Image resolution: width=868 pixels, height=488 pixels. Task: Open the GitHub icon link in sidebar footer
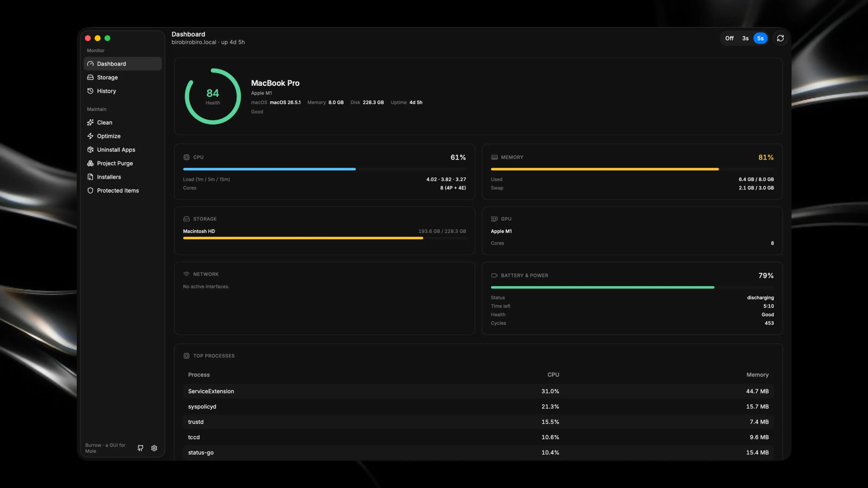pos(141,448)
